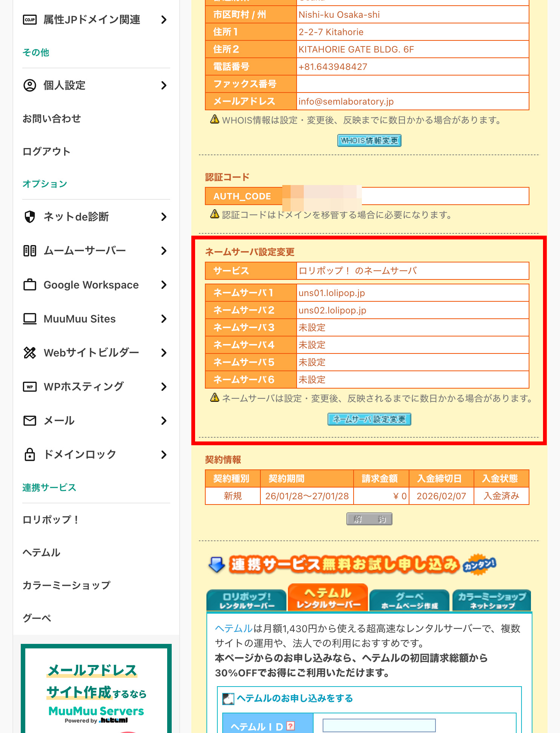Click the CO.JP icon beside 属性JPドメイン関連
560x733 pixels.
point(30,20)
